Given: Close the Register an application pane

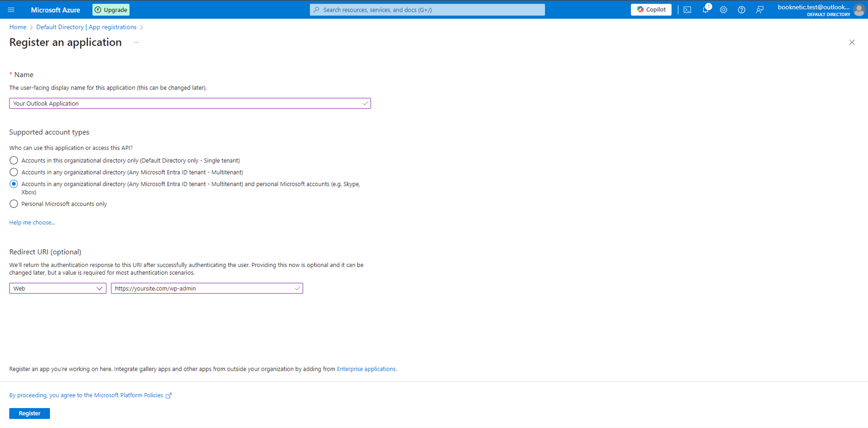Looking at the screenshot, I should point(852,42).
